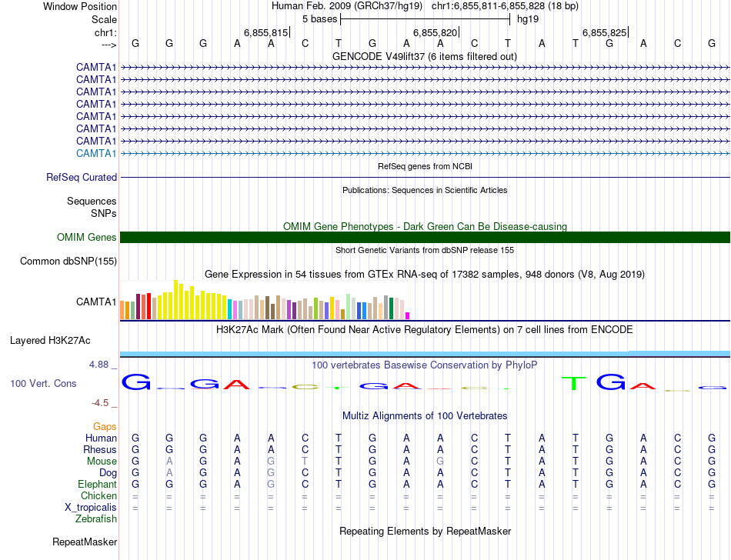Screen dimensions: 731x560
Task: Click the green T in PhyloP conservation track
Action: [573, 383]
